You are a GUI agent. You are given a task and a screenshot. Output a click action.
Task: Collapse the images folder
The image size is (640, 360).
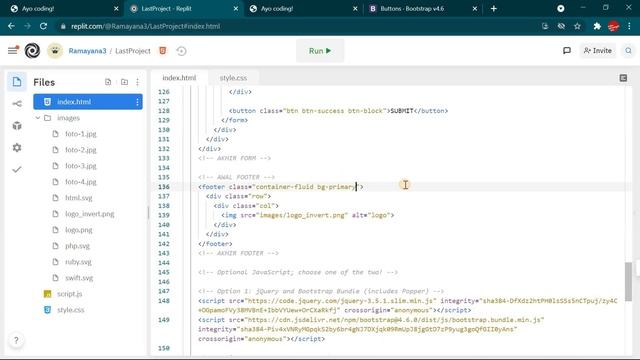pos(38,118)
